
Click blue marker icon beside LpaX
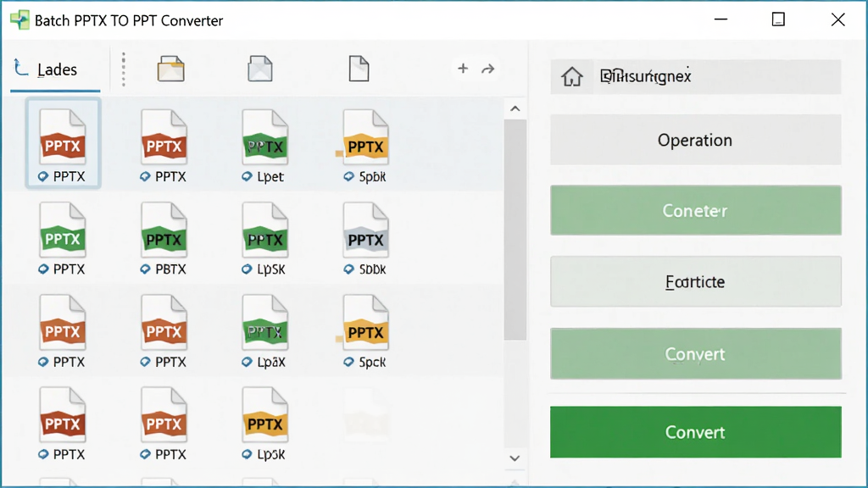(x=247, y=363)
